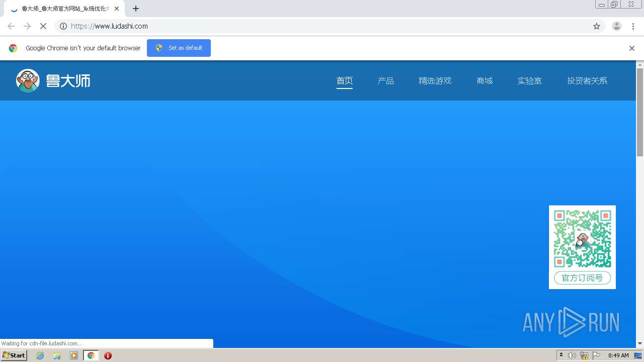This screenshot has height=362, width=644.
Task: Click the Set as default button
Action: click(179, 48)
